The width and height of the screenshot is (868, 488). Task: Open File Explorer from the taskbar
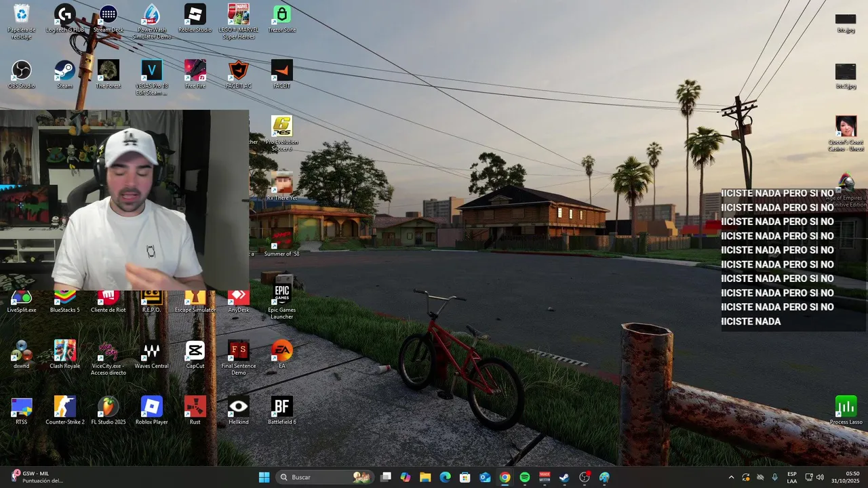point(425,477)
